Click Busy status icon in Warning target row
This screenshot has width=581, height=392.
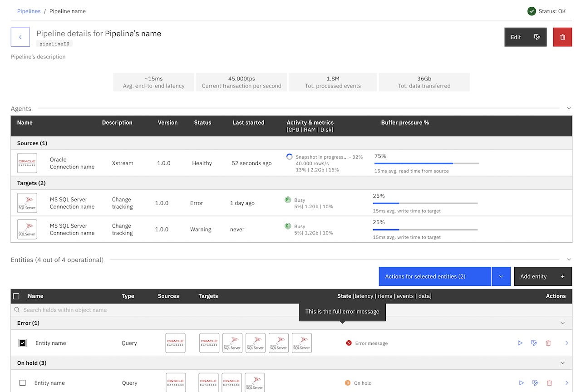pos(288,226)
